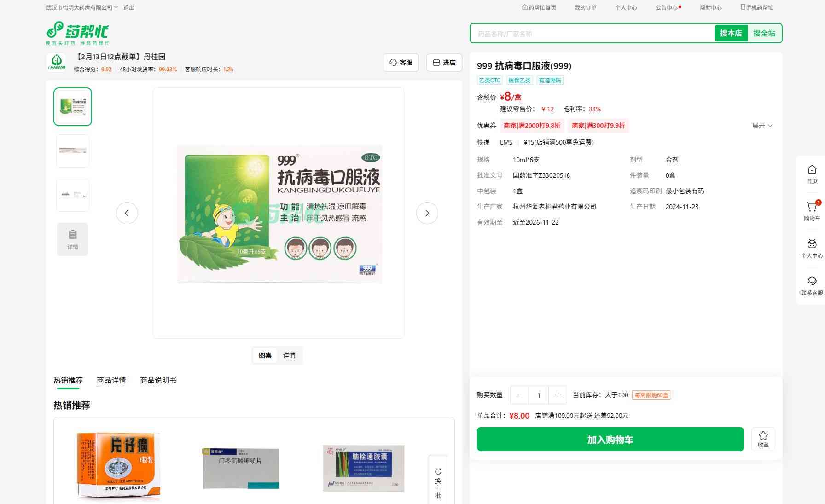Add the product to cart with 加入购物车
This screenshot has height=504, width=825.
610,439
